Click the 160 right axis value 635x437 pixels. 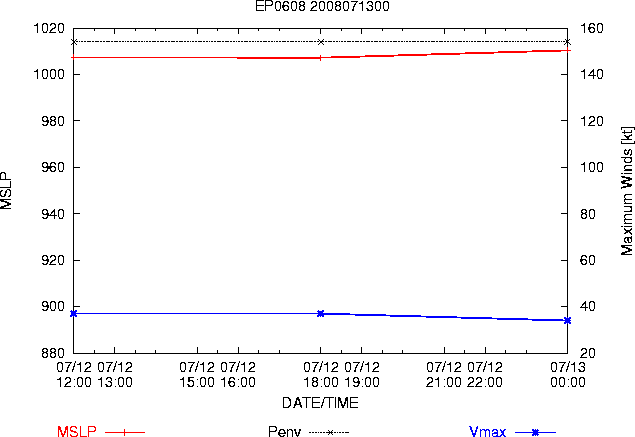pos(592,28)
